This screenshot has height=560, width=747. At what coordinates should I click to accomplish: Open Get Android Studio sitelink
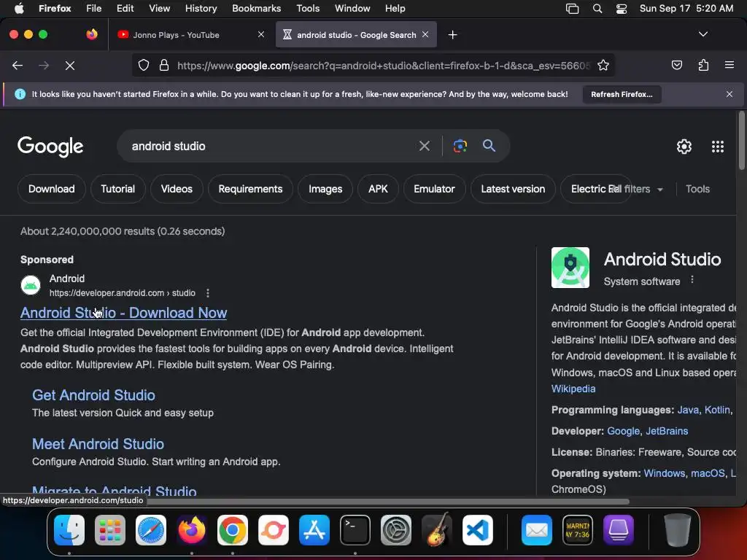click(x=93, y=395)
